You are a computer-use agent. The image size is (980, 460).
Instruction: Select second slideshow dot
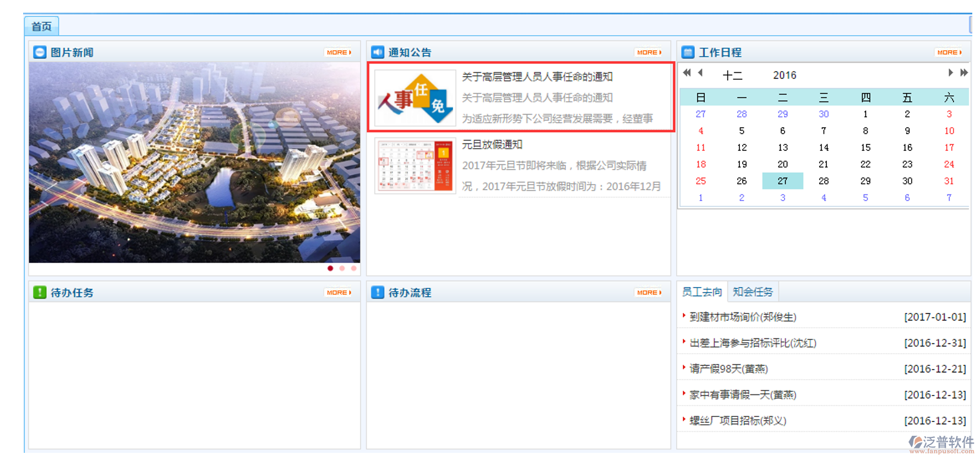point(342,268)
